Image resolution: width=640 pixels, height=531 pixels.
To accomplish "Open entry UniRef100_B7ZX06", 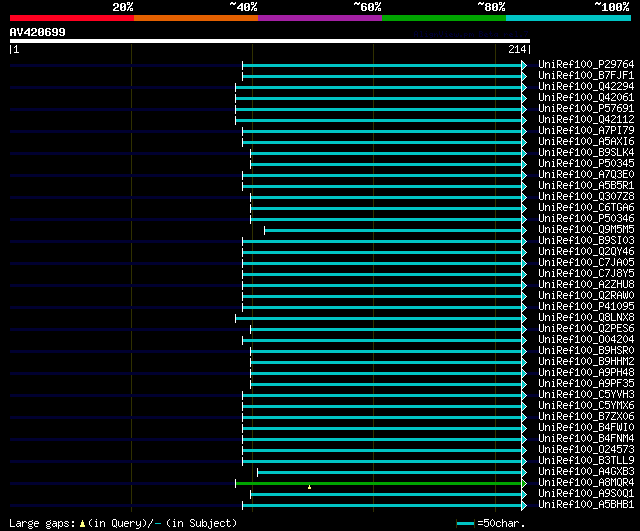I will pyautogui.click(x=586, y=417).
